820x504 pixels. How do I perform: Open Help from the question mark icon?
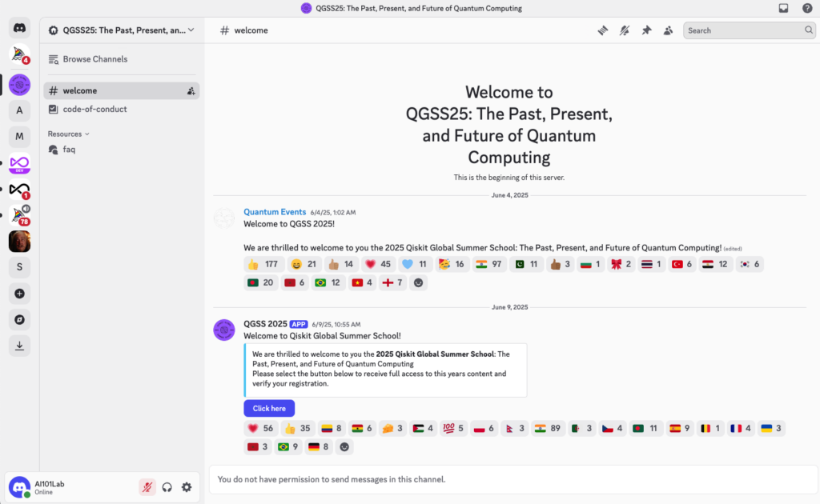click(807, 8)
